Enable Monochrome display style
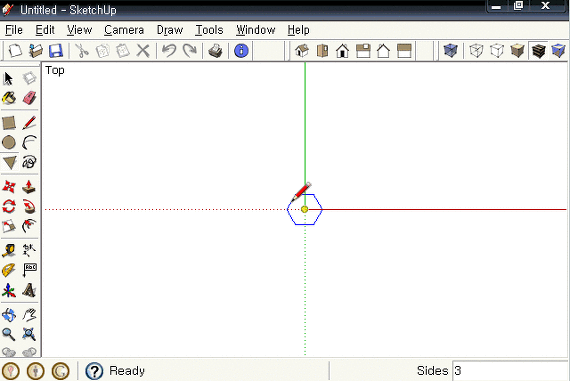This screenshot has width=570, height=381. point(558,51)
